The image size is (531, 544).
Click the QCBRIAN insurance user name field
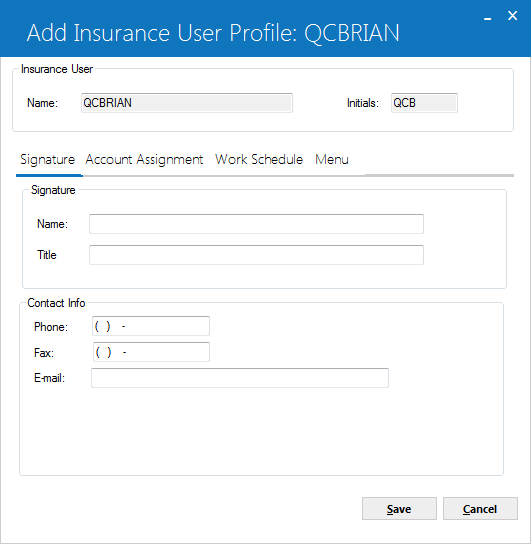187,103
